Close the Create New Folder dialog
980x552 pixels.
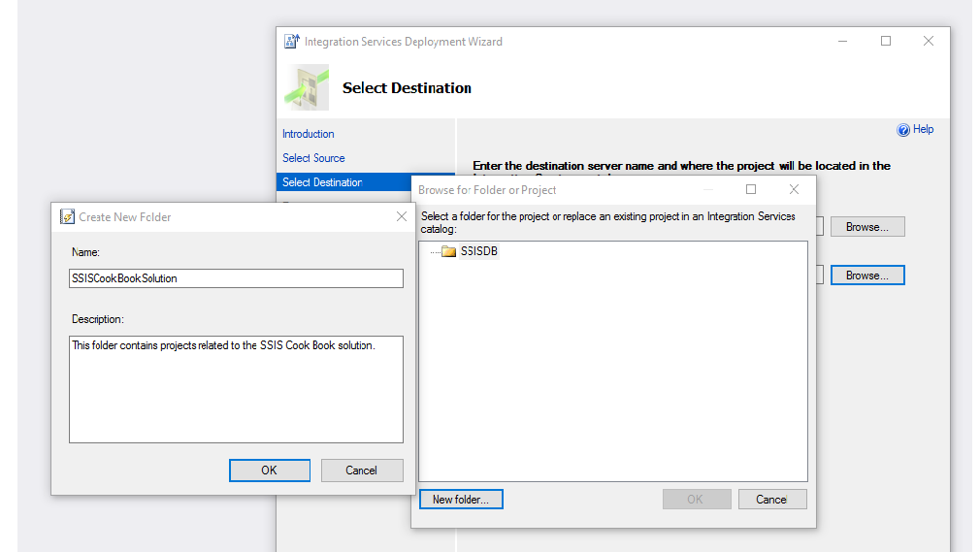click(x=402, y=216)
